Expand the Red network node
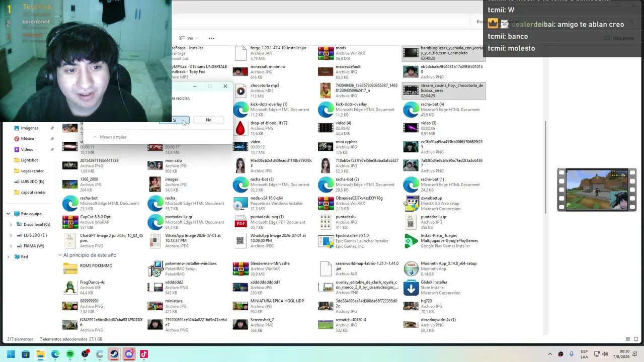Image resolution: width=644 pixels, height=362 pixels. (x=8, y=256)
